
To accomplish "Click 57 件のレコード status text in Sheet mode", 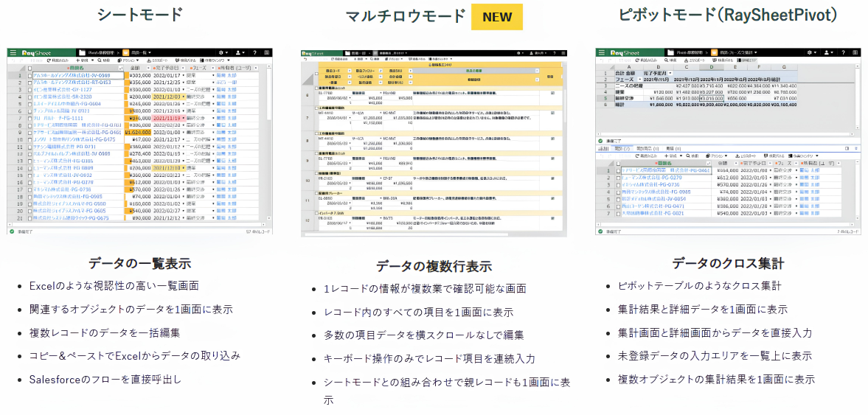I will [258, 232].
